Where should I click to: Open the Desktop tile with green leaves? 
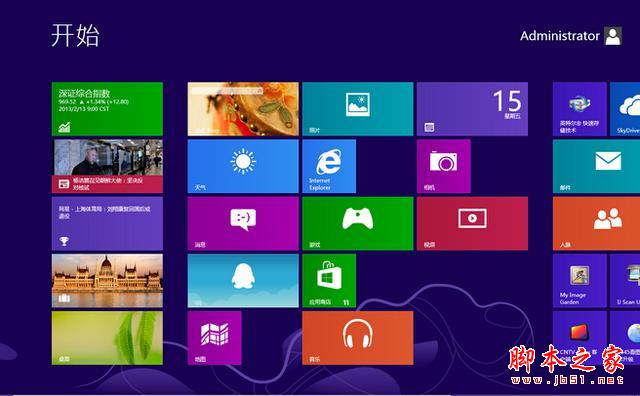(x=107, y=338)
